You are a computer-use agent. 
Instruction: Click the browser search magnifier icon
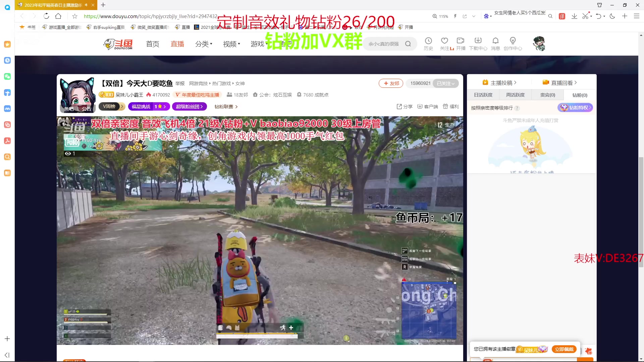coord(550,16)
